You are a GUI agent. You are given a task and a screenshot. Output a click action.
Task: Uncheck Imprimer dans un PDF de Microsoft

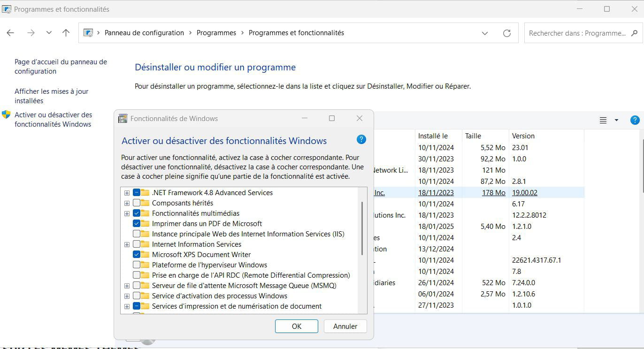coord(137,224)
